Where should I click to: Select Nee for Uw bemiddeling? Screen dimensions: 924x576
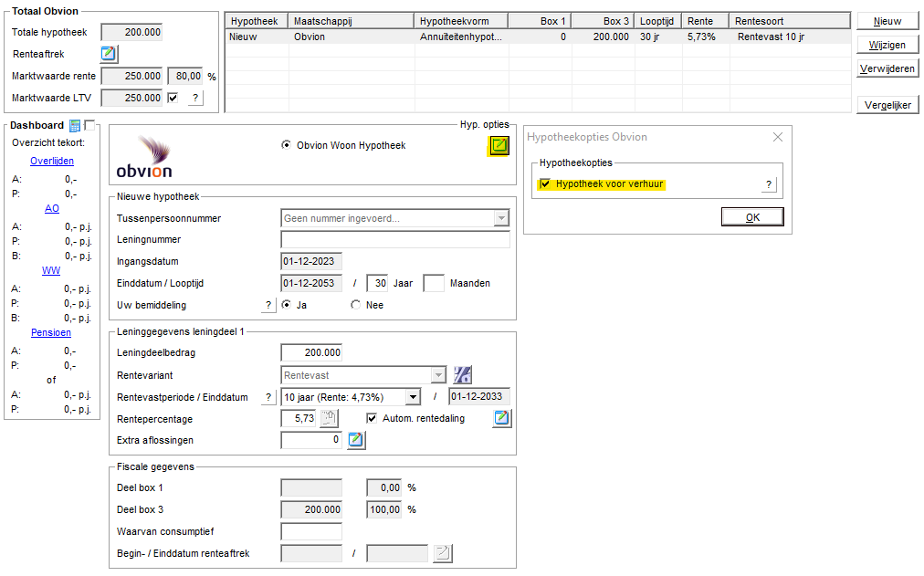pyautogui.click(x=355, y=305)
